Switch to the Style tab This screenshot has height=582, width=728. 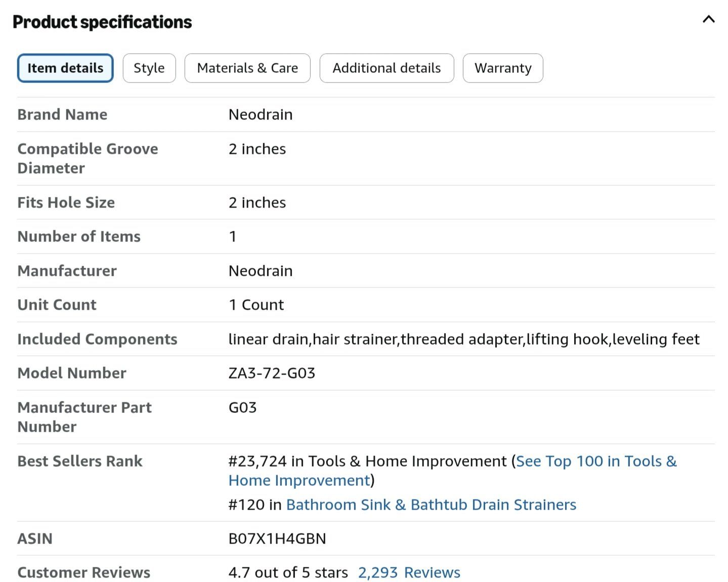pyautogui.click(x=149, y=68)
